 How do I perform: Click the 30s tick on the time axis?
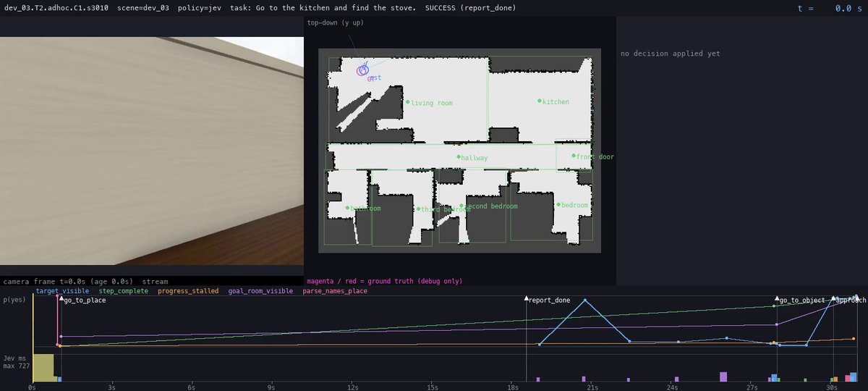click(x=832, y=387)
